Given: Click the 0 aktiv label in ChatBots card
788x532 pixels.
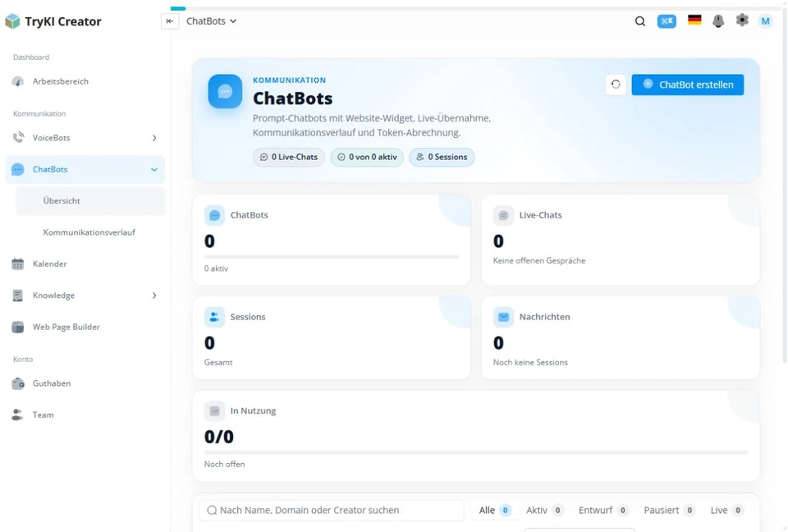Looking at the screenshot, I should click(x=216, y=268).
